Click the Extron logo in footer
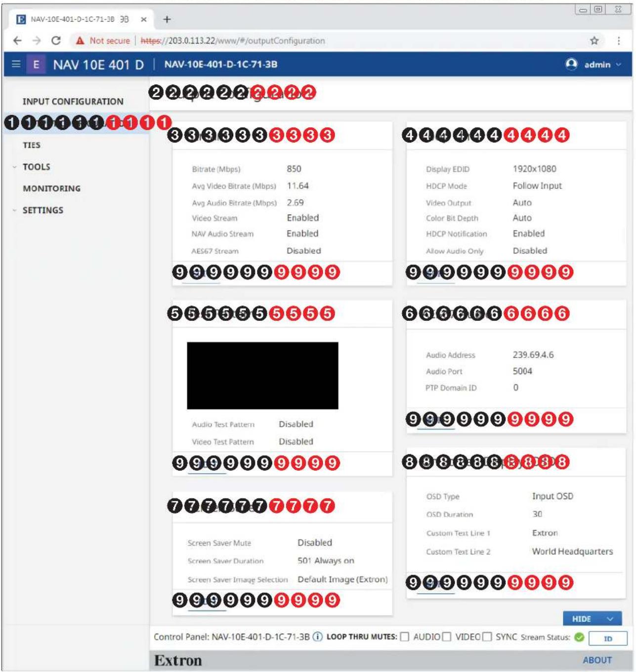Image resolution: width=636 pixels, height=672 pixels. 178,660
